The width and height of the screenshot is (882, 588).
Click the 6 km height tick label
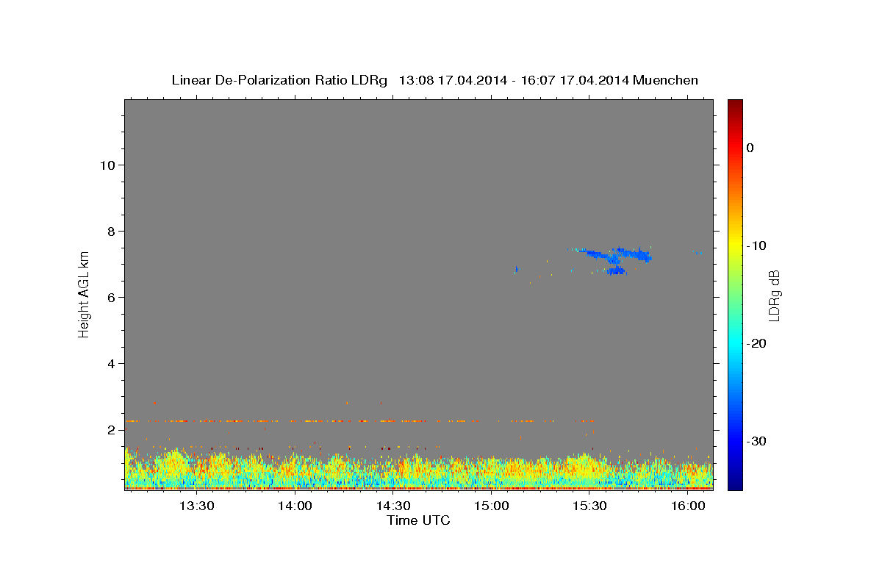click(110, 297)
